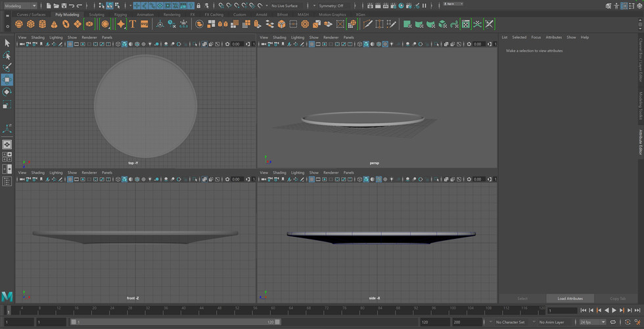Click the range end field showing 200
Screen dimensions: 644x329
467,322
